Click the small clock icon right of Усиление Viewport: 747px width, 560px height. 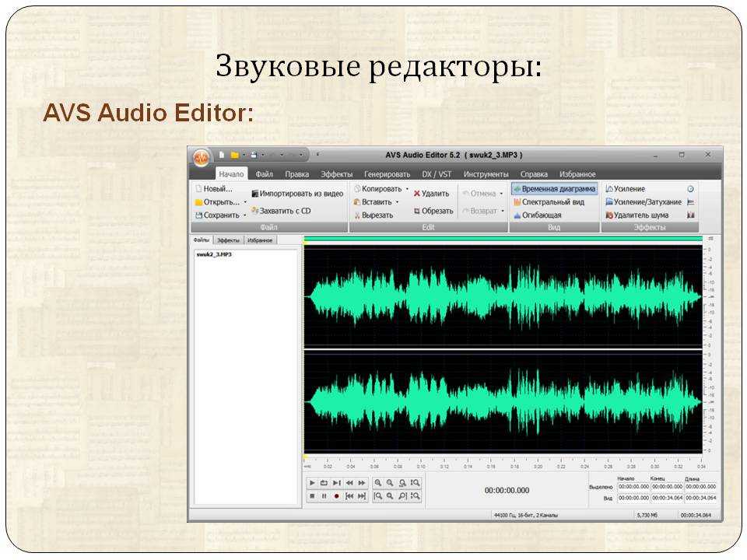click(690, 189)
